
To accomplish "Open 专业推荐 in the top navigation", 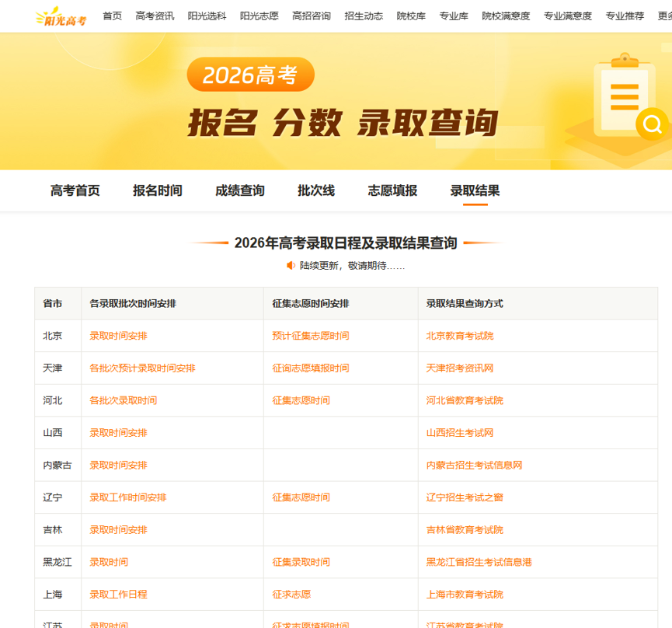I will pyautogui.click(x=625, y=16).
